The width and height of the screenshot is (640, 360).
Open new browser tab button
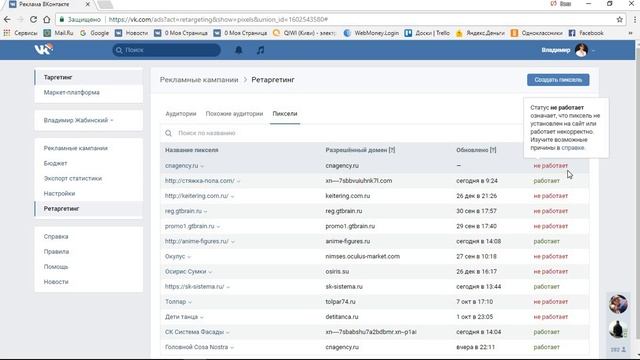(105, 4)
